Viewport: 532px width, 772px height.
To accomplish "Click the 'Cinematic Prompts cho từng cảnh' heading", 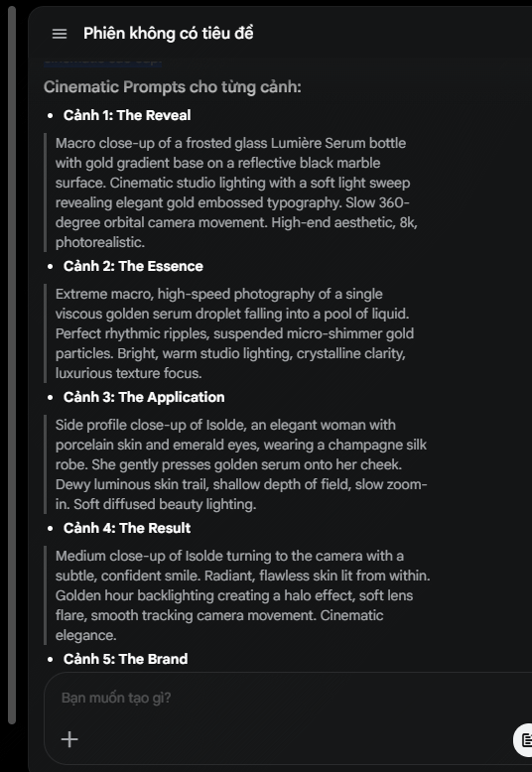I will coord(173,87).
